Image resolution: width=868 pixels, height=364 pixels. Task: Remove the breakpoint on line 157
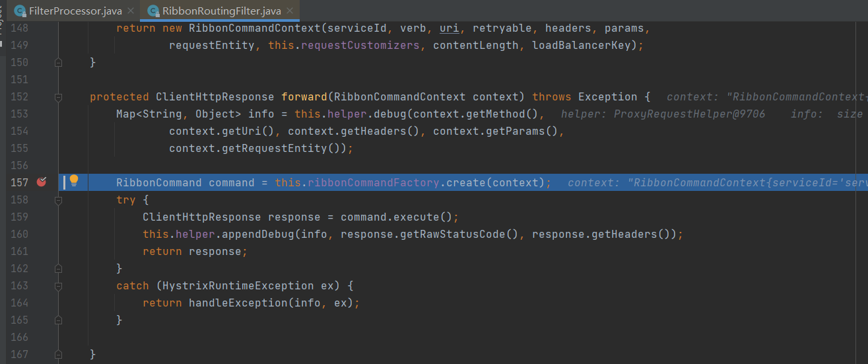(42, 182)
